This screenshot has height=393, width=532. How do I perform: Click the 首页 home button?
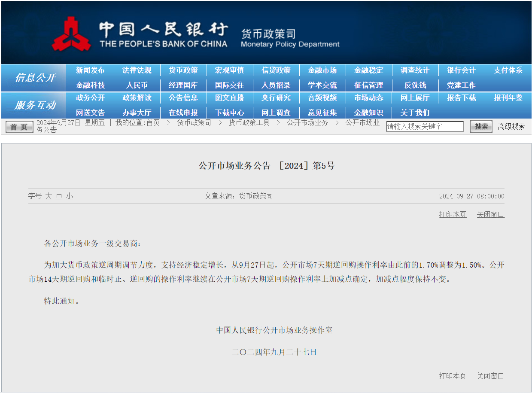pyautogui.click(x=19, y=127)
